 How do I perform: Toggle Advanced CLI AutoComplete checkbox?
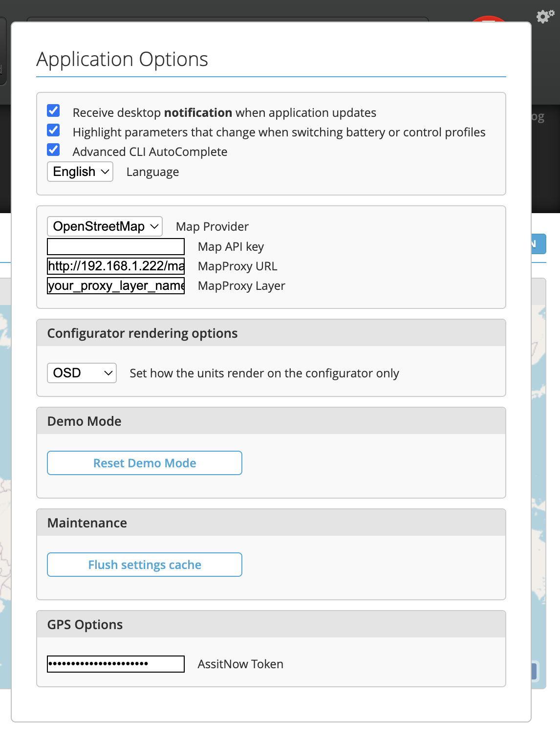(53, 150)
